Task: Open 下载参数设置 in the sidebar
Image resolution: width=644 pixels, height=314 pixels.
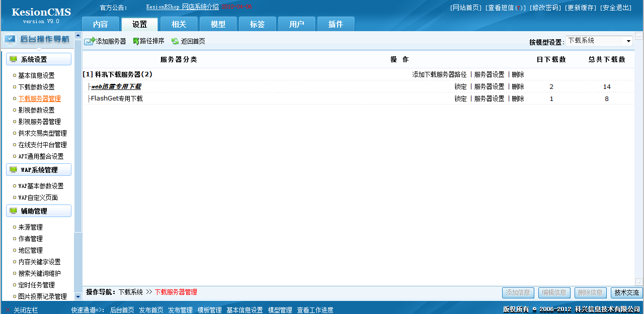Action: click(x=36, y=87)
